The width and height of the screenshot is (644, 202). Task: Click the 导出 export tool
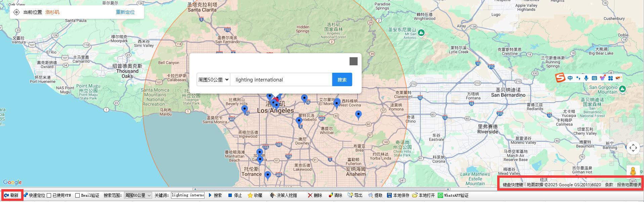click(355, 195)
